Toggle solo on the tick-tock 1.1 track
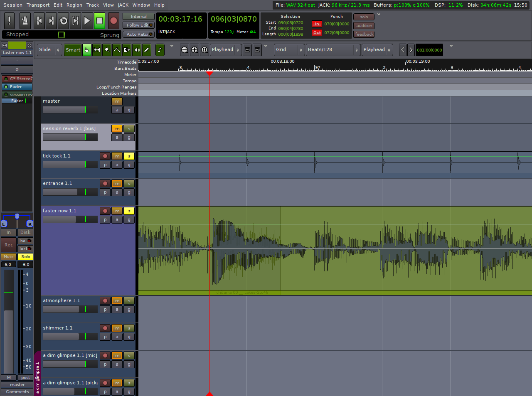532x396 pixels. pos(129,156)
